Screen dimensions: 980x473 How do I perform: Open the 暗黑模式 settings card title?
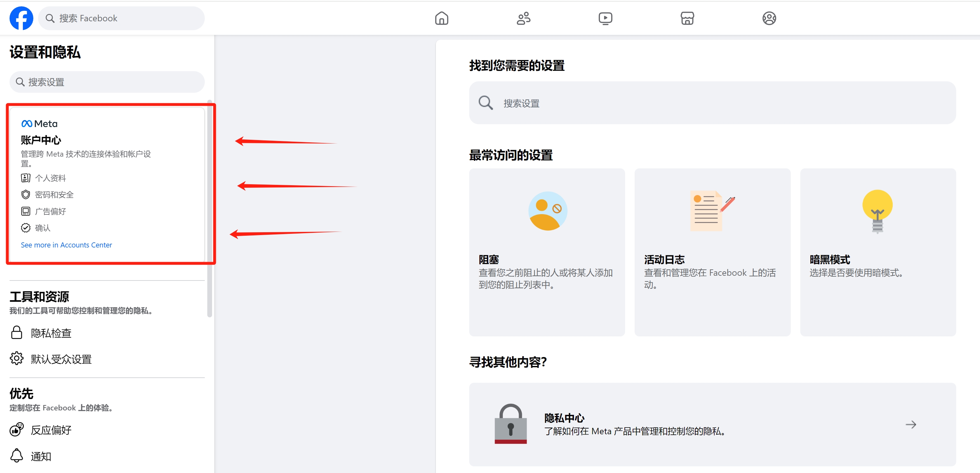pos(830,260)
